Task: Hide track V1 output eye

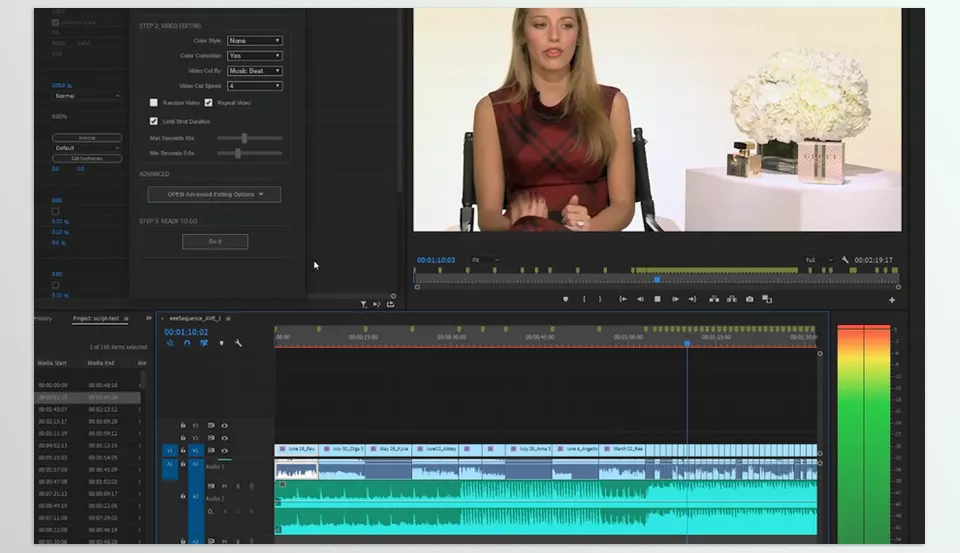Action: [225, 451]
